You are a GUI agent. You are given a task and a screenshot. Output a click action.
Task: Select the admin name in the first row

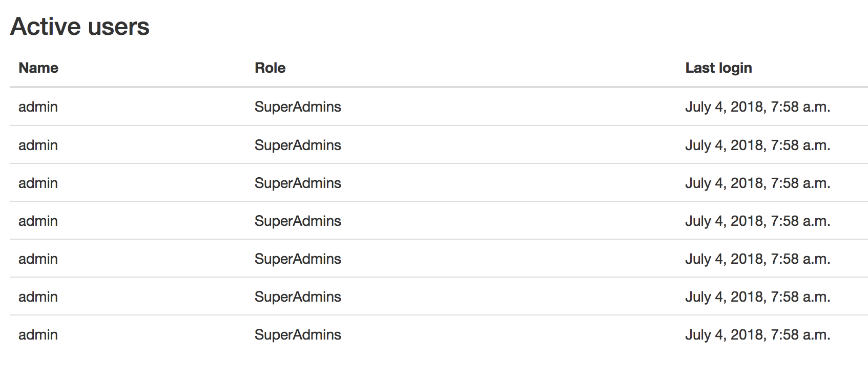click(38, 107)
